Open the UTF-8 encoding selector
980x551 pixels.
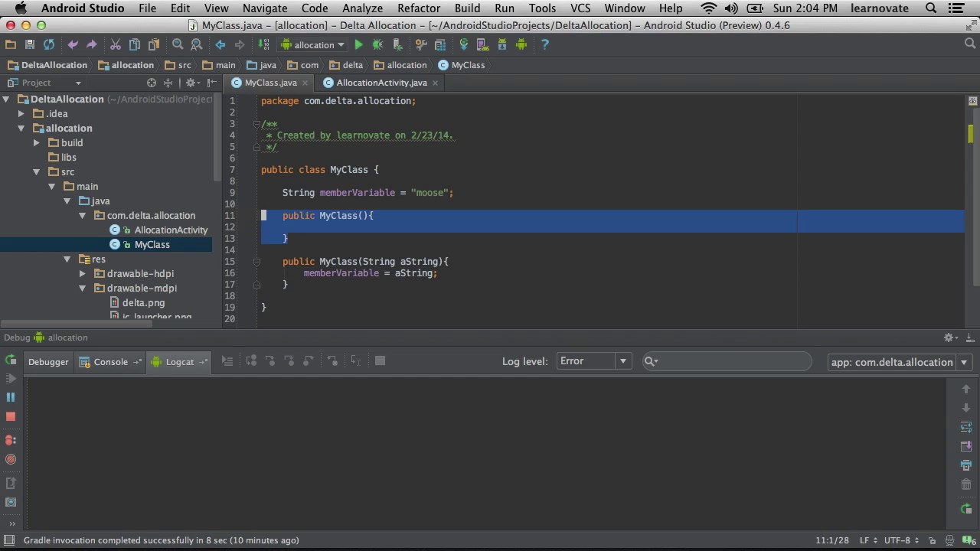pos(902,540)
